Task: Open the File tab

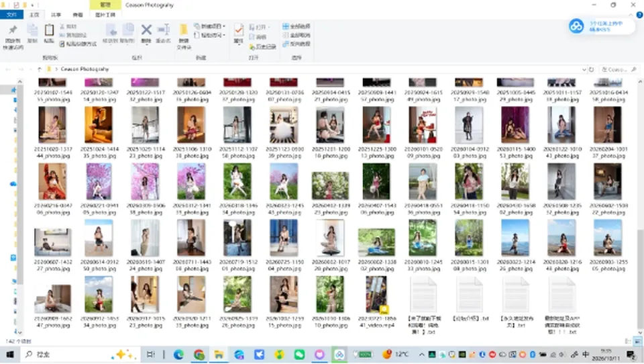Action: pos(11,15)
